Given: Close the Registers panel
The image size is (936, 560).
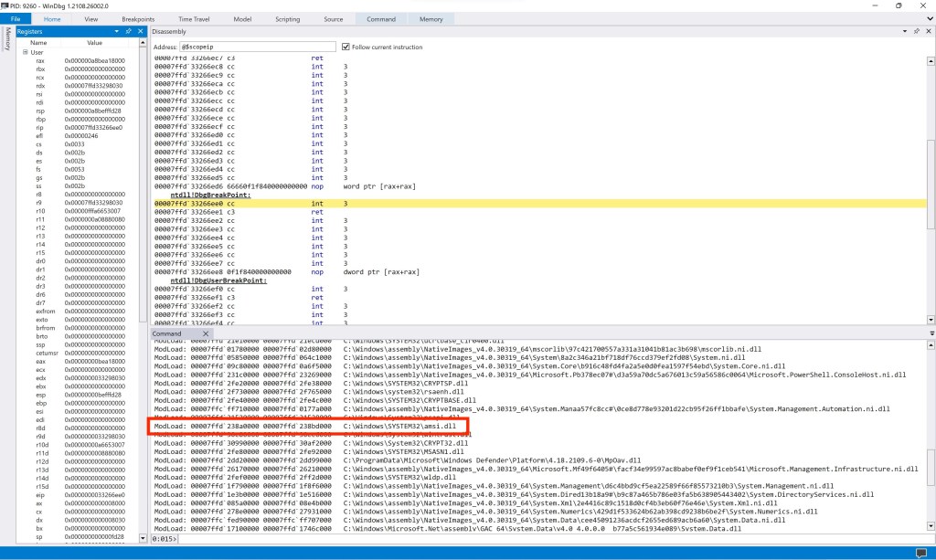Looking at the screenshot, I should (x=140, y=32).
